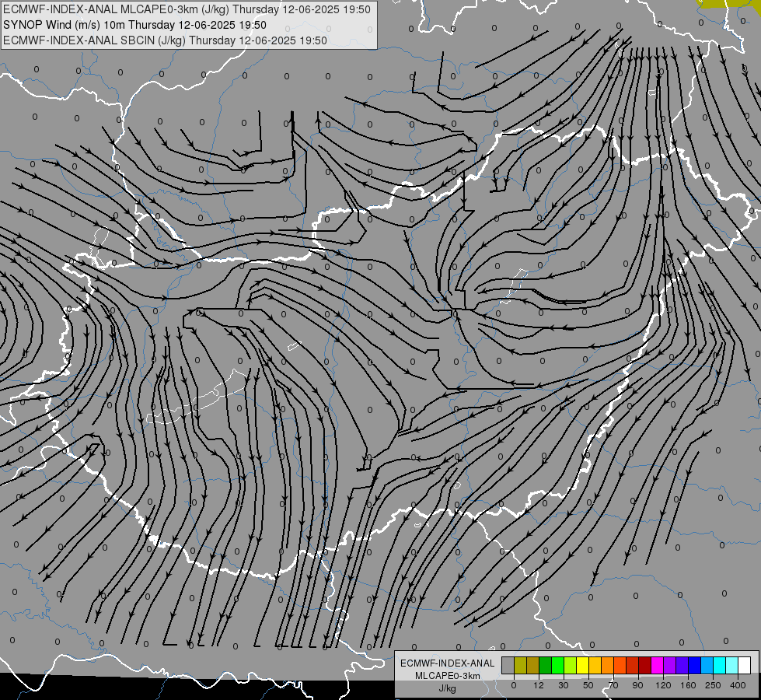
Task: Select the magenta legend swatch
Action: (x=658, y=665)
